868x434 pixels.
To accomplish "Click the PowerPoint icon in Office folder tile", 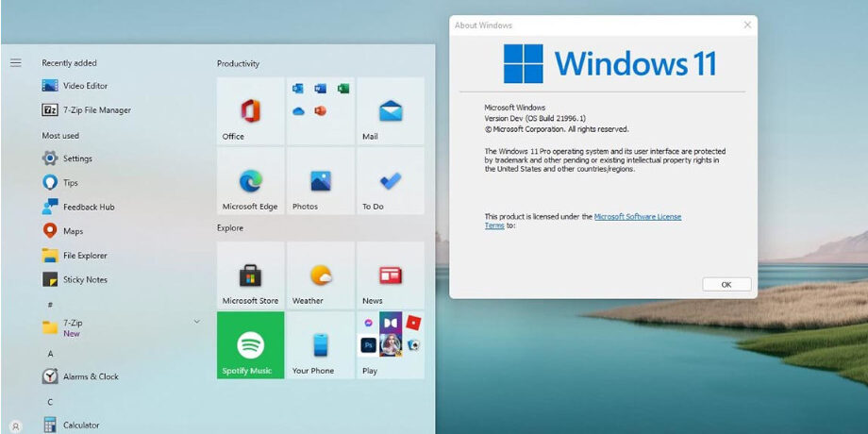I will pyautogui.click(x=320, y=110).
